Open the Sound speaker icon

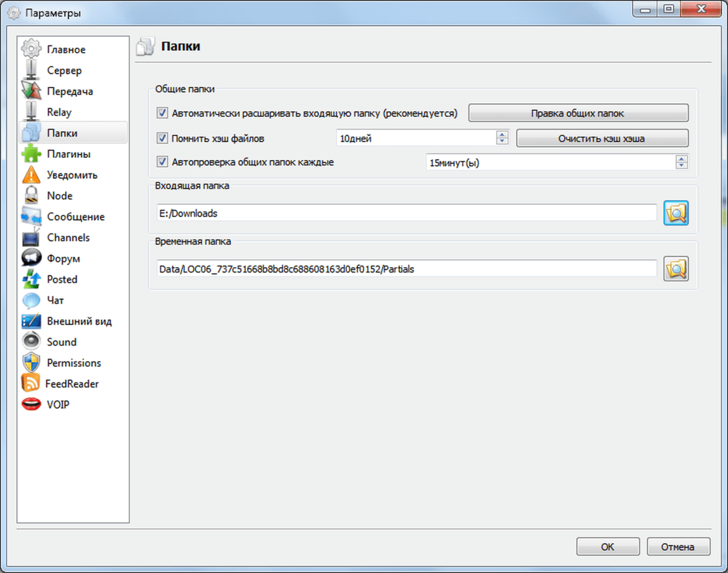[x=31, y=342]
